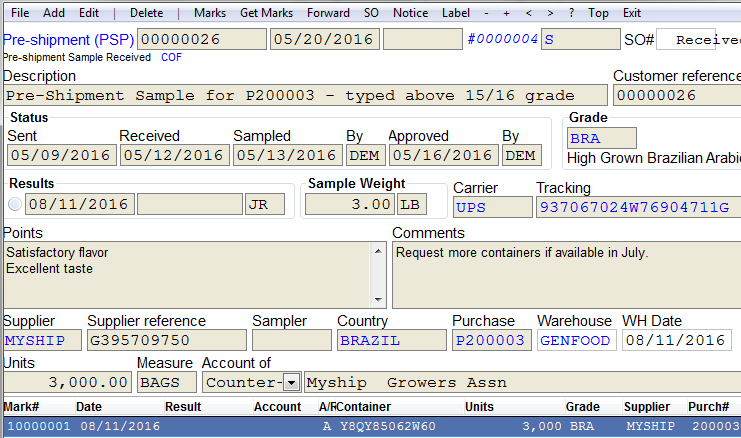This screenshot has height=438, width=741.
Task: Open the Account of Counter dropdown
Action: click(292, 382)
